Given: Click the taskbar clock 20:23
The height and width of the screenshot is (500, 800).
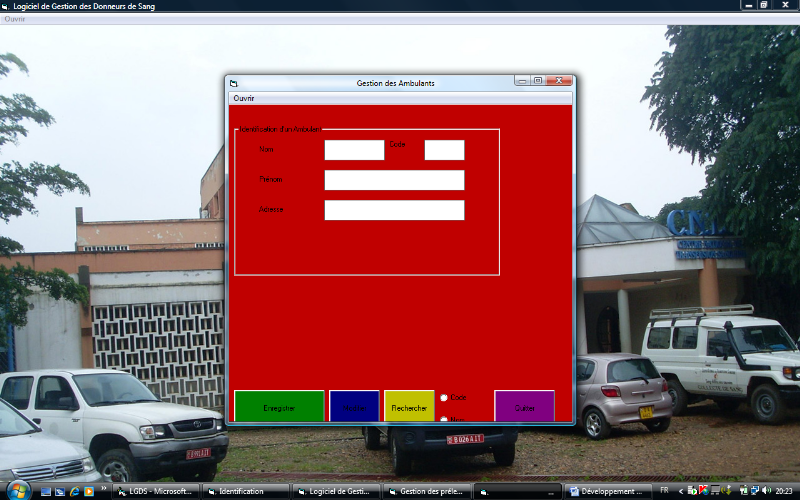Looking at the screenshot, I should [x=784, y=491].
